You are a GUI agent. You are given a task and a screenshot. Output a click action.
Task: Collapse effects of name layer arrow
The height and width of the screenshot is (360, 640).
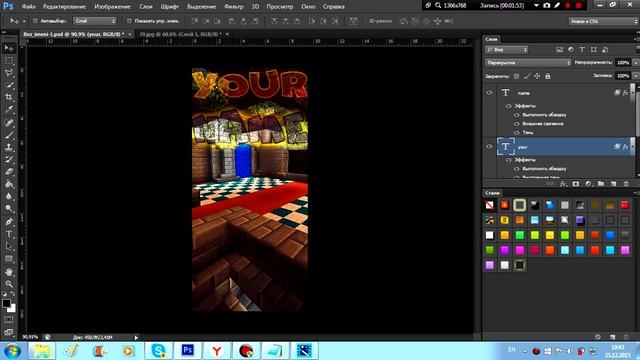click(633, 93)
